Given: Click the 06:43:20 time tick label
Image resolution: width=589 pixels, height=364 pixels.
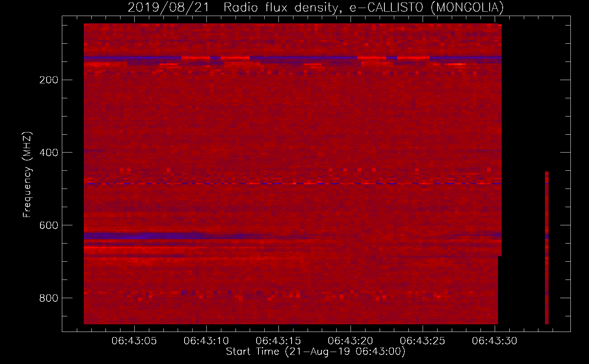Looking at the screenshot, I should [x=351, y=341].
